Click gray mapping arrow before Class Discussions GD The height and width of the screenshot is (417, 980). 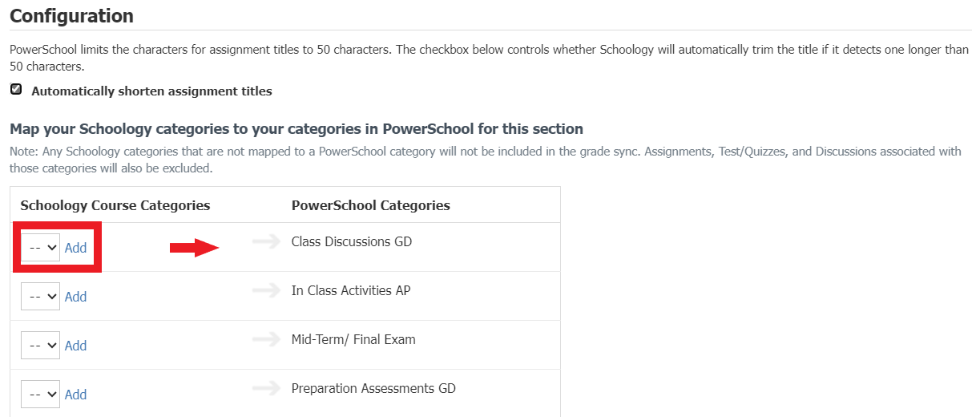click(265, 241)
